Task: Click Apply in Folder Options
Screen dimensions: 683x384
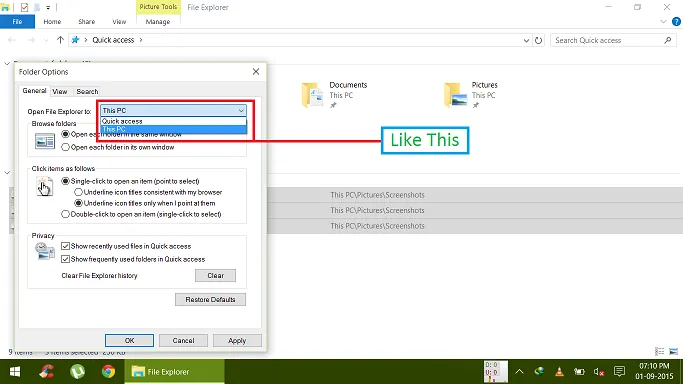Action: 237,340
